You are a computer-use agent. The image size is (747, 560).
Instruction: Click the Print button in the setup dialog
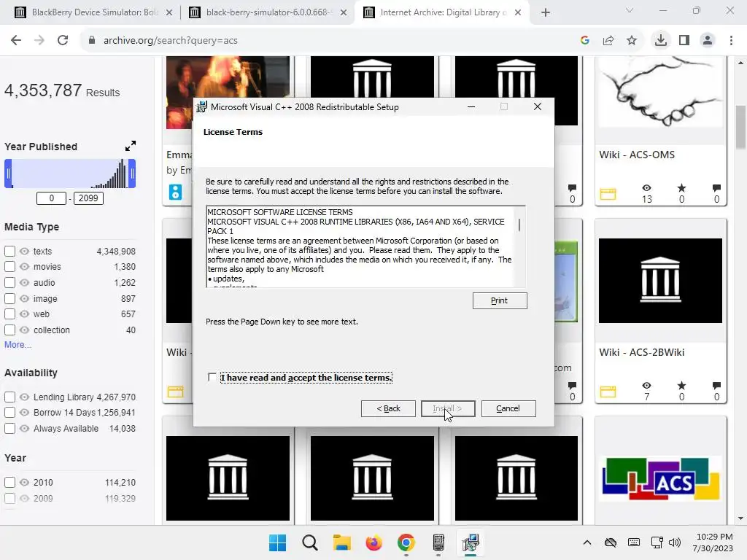(500, 300)
